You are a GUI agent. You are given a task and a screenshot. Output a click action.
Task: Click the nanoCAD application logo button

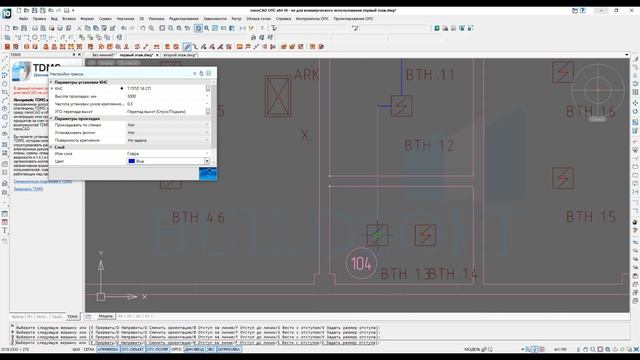pos(7,13)
